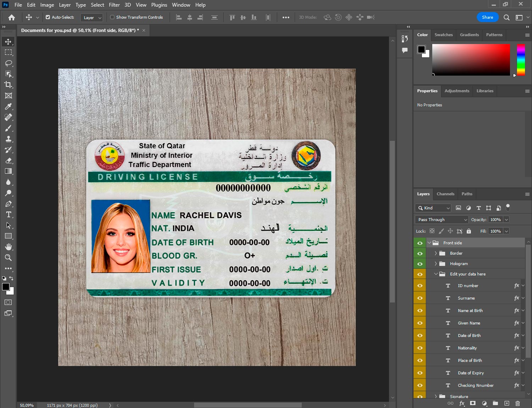Select the Hand tool
532x408 pixels.
tap(8, 247)
